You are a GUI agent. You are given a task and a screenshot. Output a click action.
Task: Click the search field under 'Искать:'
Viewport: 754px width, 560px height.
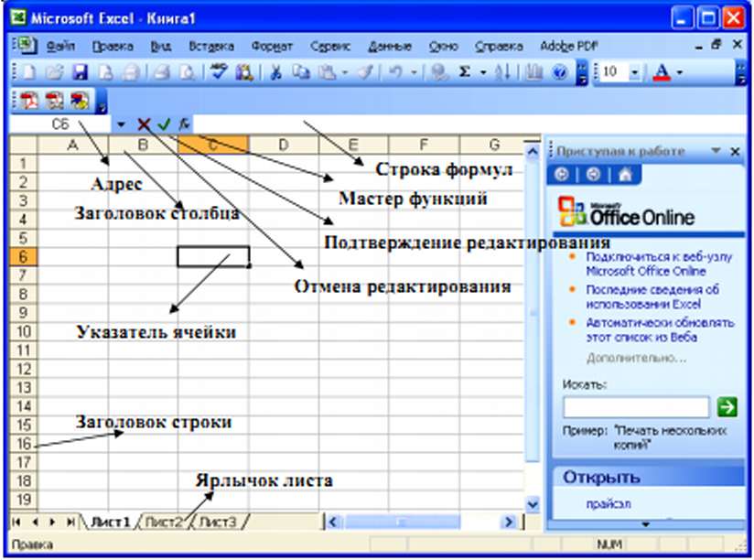point(636,407)
